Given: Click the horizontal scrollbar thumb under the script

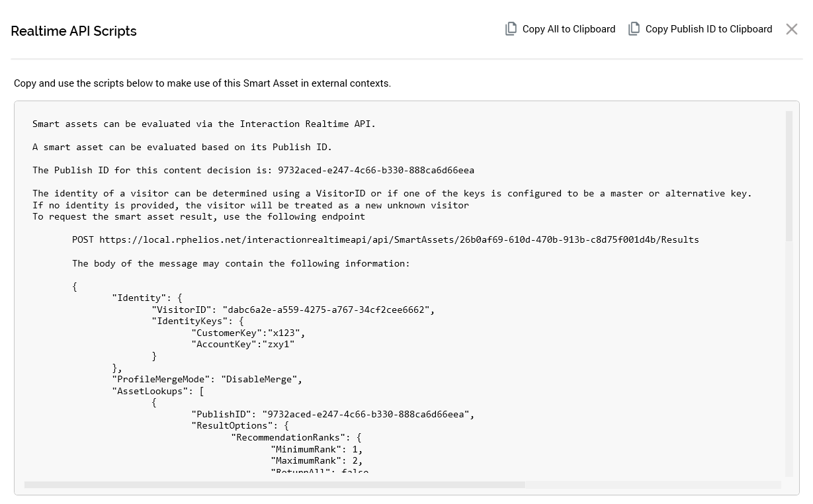Looking at the screenshot, I should tap(275, 485).
